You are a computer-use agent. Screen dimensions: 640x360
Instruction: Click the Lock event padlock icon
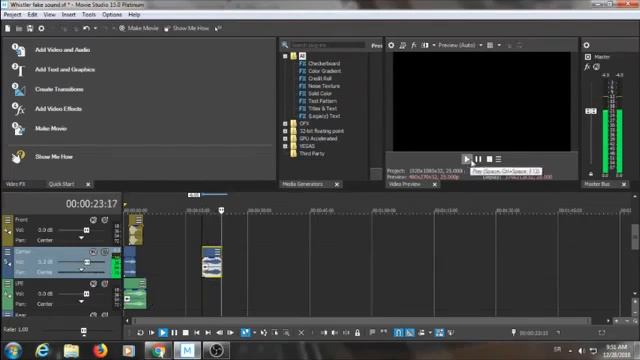click(x=358, y=333)
